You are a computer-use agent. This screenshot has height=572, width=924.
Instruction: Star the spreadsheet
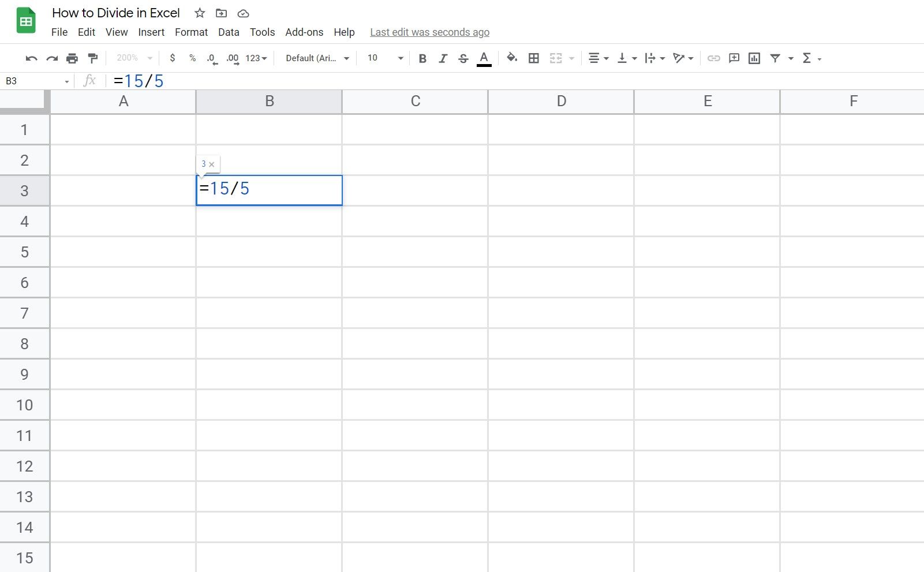pos(199,13)
